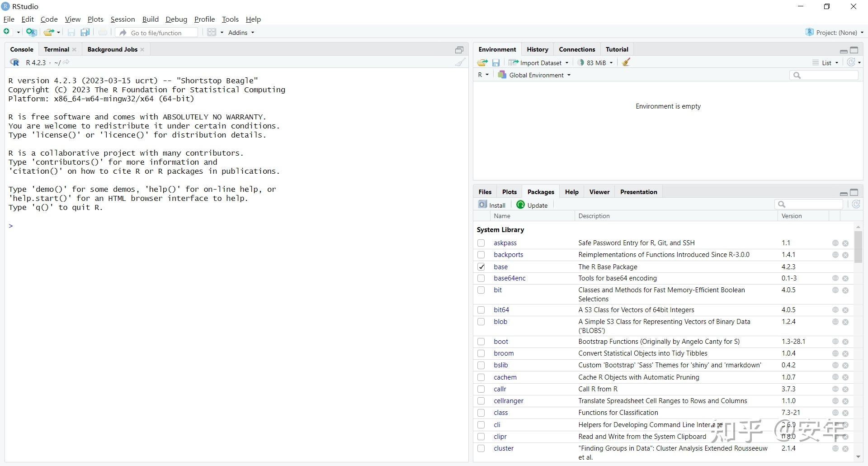Image resolution: width=868 pixels, height=466 pixels.
Task: Open the callr package link
Action: [x=500, y=389]
